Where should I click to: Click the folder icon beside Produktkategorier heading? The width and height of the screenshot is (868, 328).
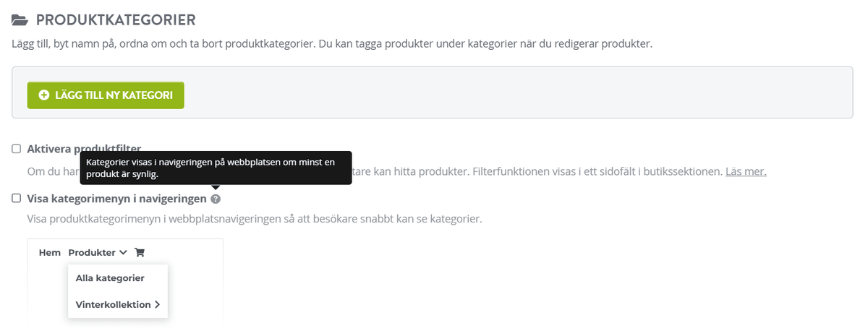pos(20,20)
